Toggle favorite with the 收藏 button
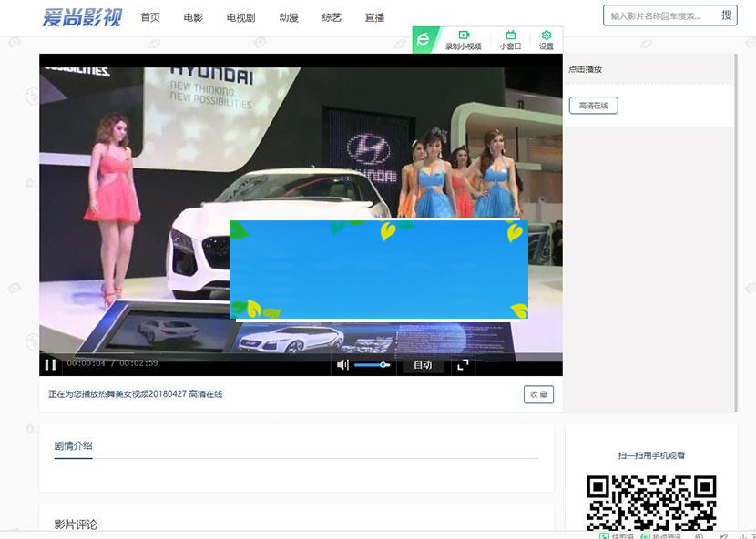The height and width of the screenshot is (539, 756). (x=537, y=394)
